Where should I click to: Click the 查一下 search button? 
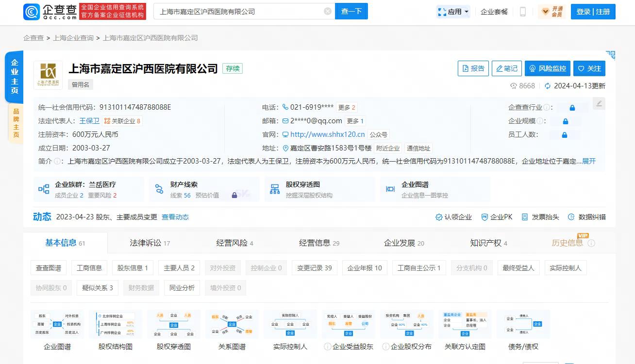coord(351,11)
